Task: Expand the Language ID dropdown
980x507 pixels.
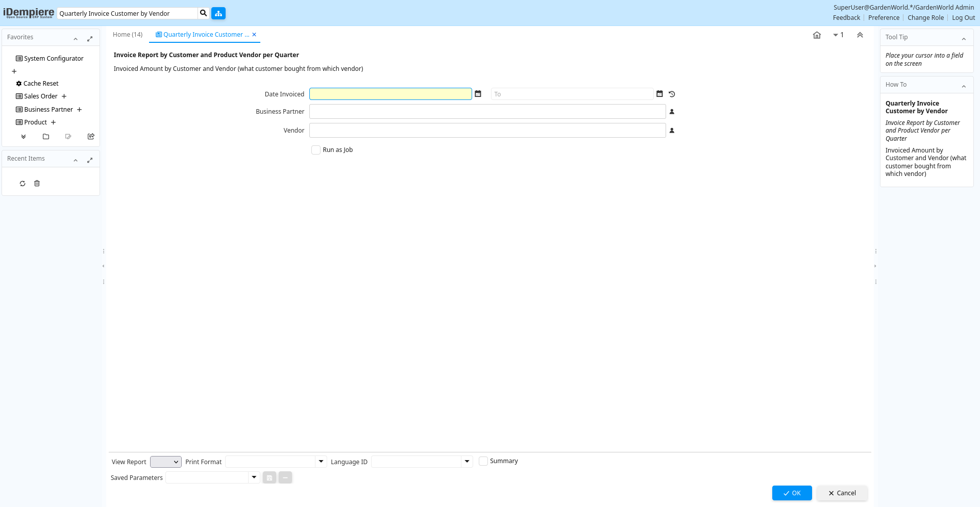Action: coord(467,462)
